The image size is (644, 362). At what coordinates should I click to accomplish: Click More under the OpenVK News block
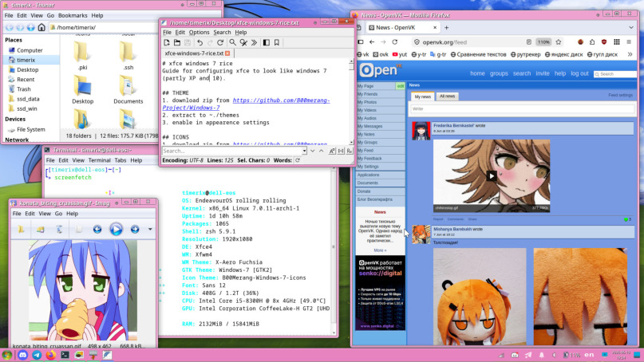coord(380,250)
